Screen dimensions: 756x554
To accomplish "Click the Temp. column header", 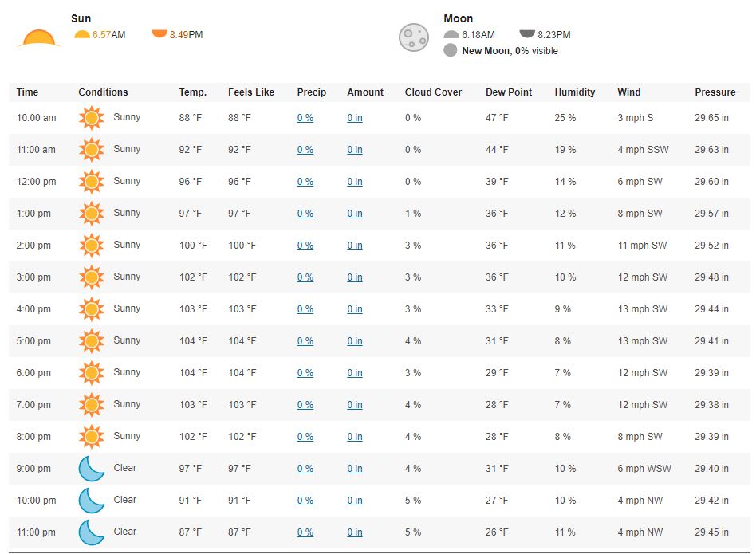I will (x=193, y=92).
